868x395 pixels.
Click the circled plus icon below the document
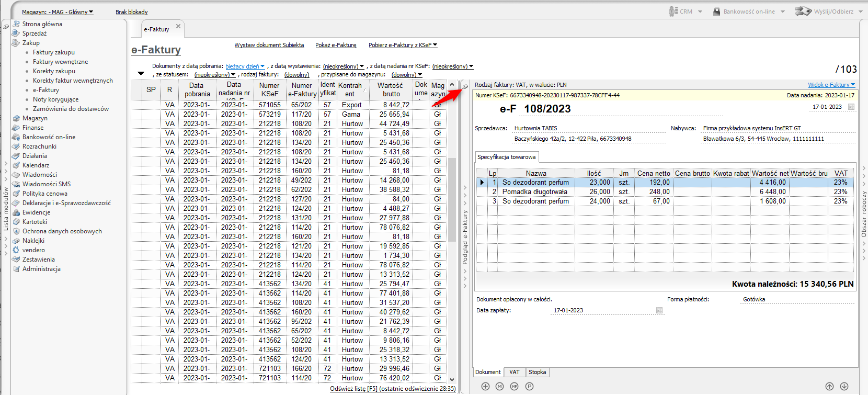485,386
